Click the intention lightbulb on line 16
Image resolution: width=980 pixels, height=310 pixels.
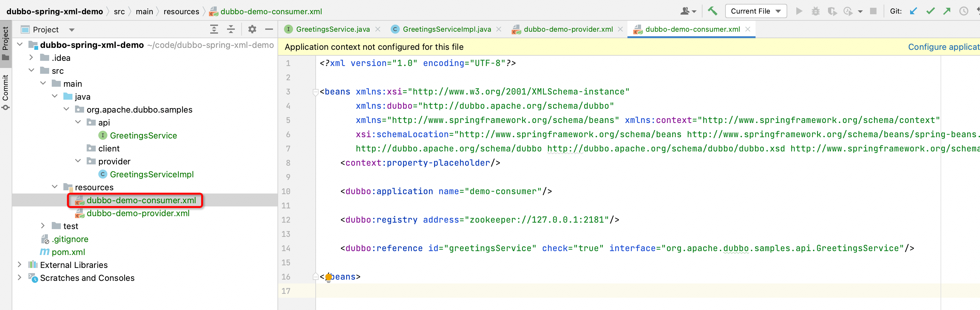pyautogui.click(x=329, y=277)
